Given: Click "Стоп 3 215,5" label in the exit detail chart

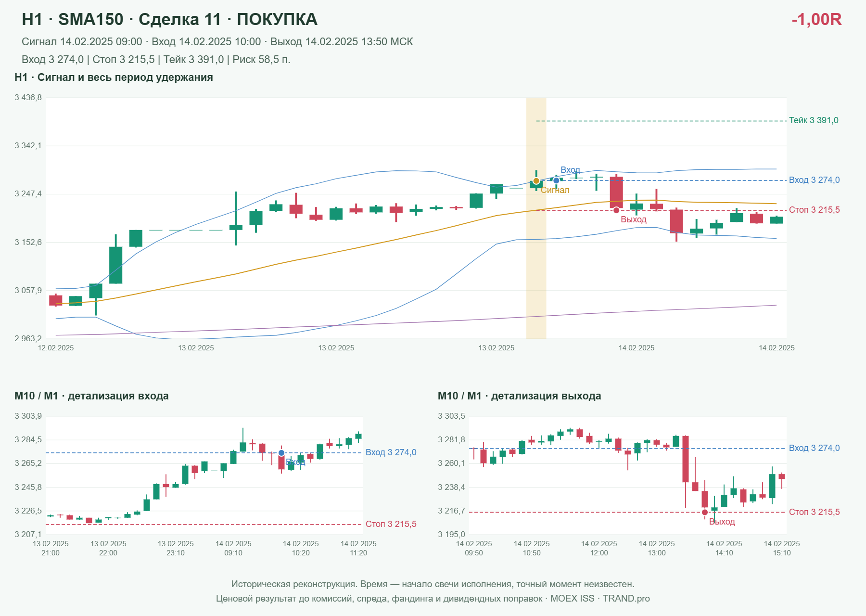Looking at the screenshot, I should coord(815,512).
